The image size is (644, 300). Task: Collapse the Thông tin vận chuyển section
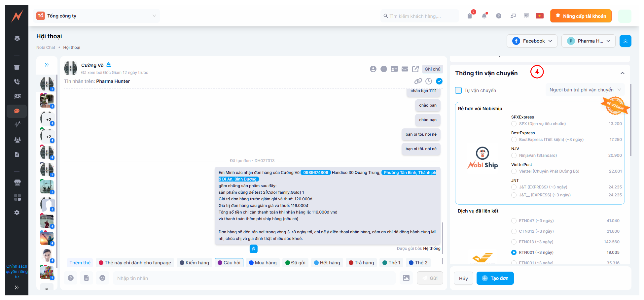pos(622,73)
